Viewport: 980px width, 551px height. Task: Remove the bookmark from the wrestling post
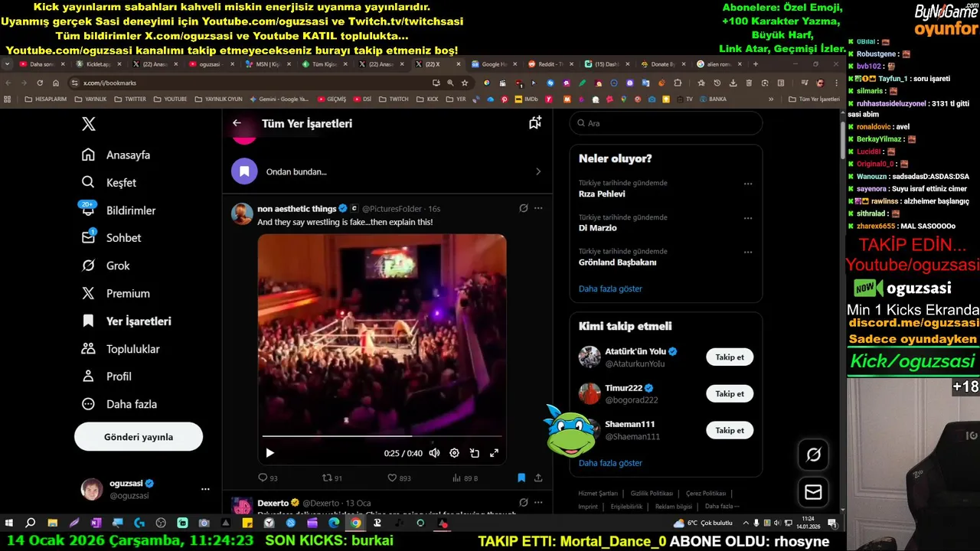[x=521, y=478]
